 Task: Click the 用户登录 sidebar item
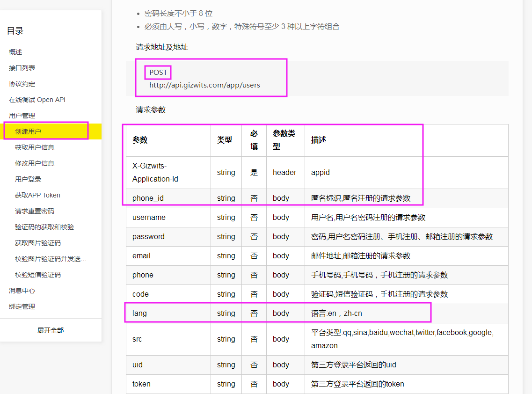[28, 179]
